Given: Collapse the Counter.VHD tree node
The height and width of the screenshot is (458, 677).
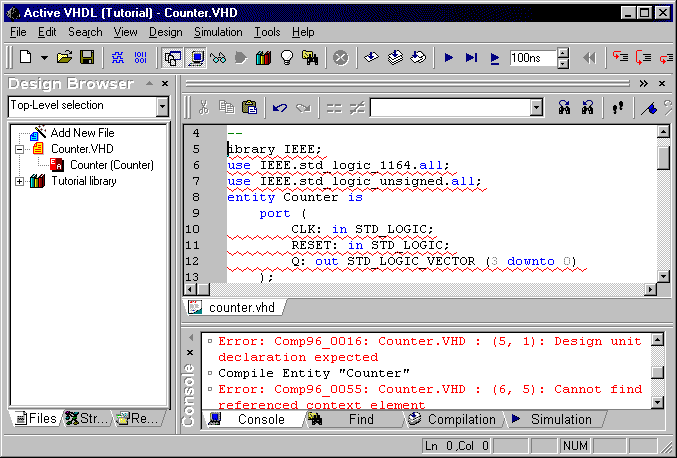Looking at the screenshot, I should (x=20, y=149).
